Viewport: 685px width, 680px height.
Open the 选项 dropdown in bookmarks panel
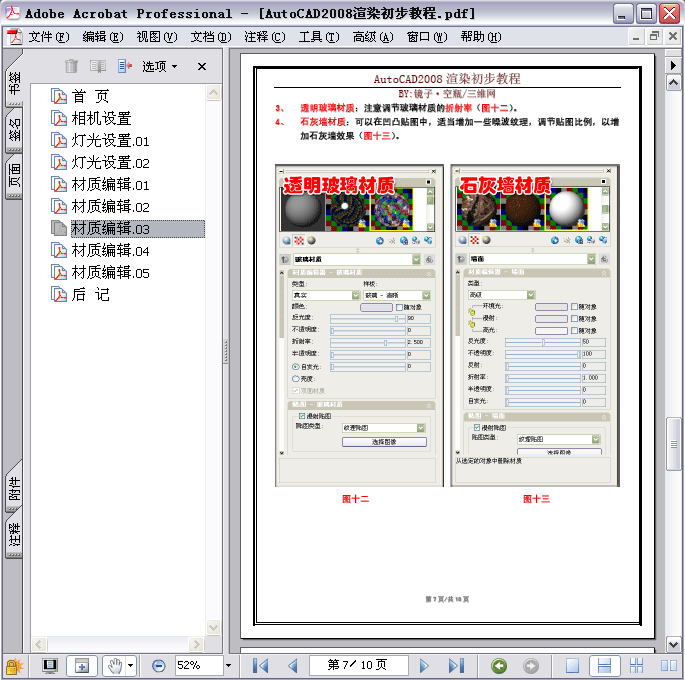159,66
